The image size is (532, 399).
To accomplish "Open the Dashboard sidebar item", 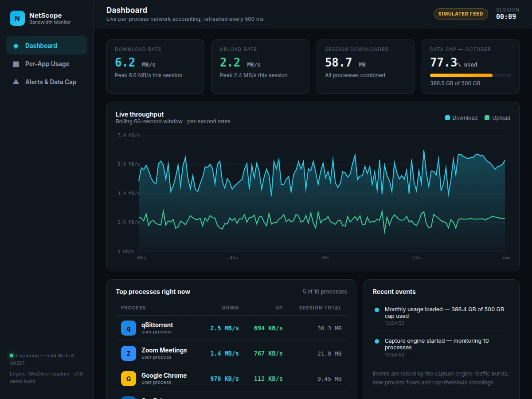I will [x=47, y=46].
